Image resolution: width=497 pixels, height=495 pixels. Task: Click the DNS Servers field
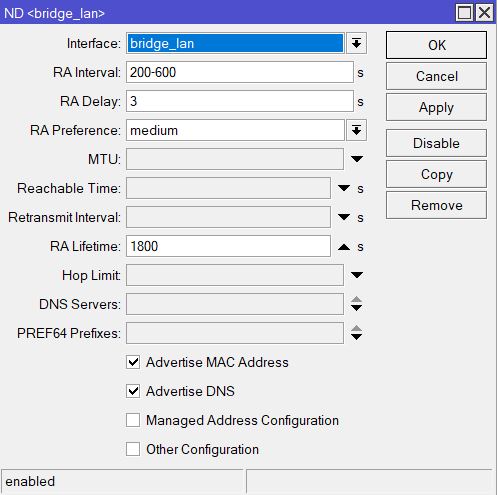coord(235,304)
